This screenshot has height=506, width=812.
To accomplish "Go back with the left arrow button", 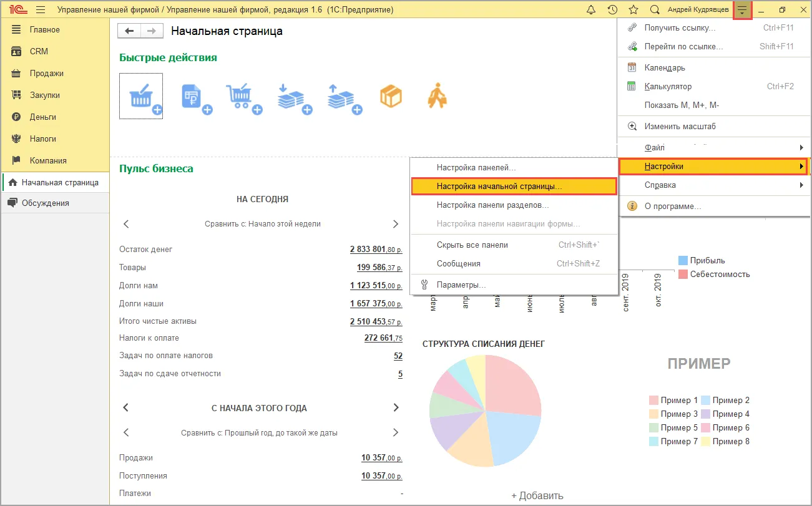I will [130, 31].
